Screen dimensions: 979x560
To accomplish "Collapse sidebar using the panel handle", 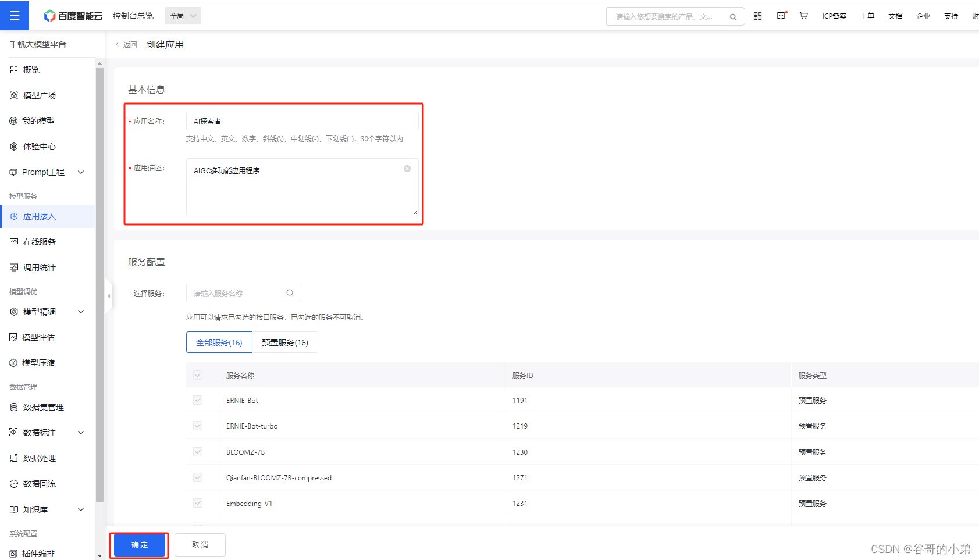I will coord(108,296).
